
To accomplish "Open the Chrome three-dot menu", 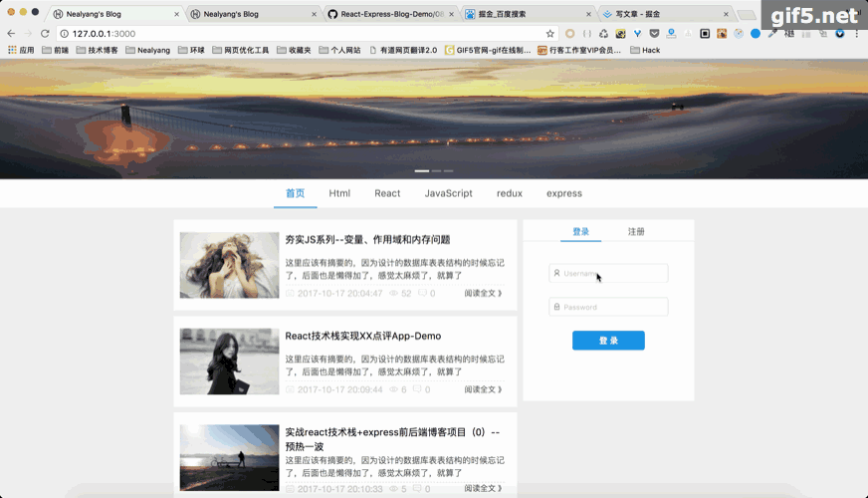I will [856, 34].
